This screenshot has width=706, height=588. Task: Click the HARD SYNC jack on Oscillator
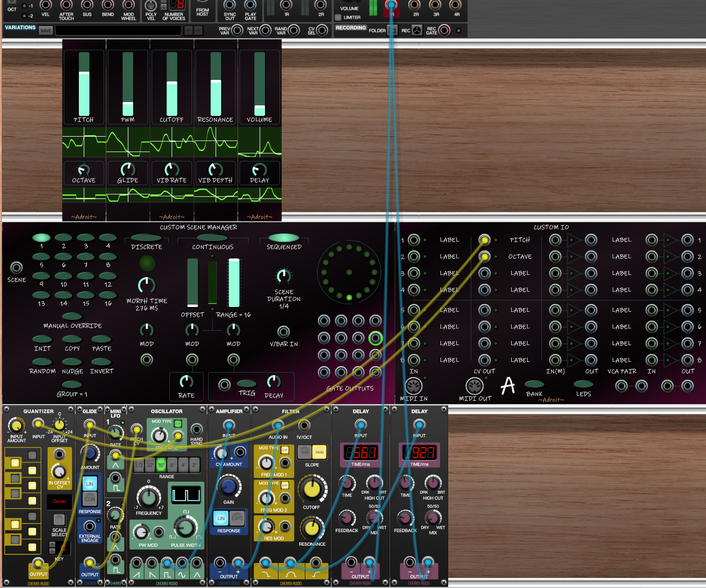click(196, 429)
